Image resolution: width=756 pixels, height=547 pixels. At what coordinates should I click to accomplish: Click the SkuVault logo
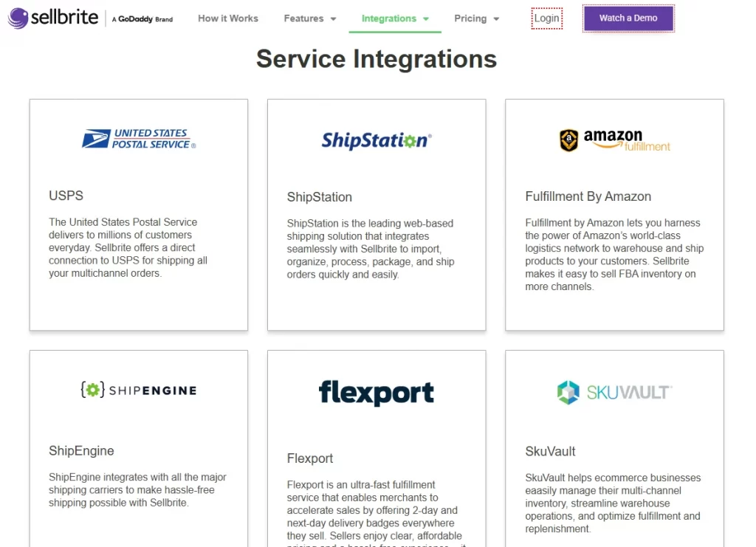click(615, 392)
